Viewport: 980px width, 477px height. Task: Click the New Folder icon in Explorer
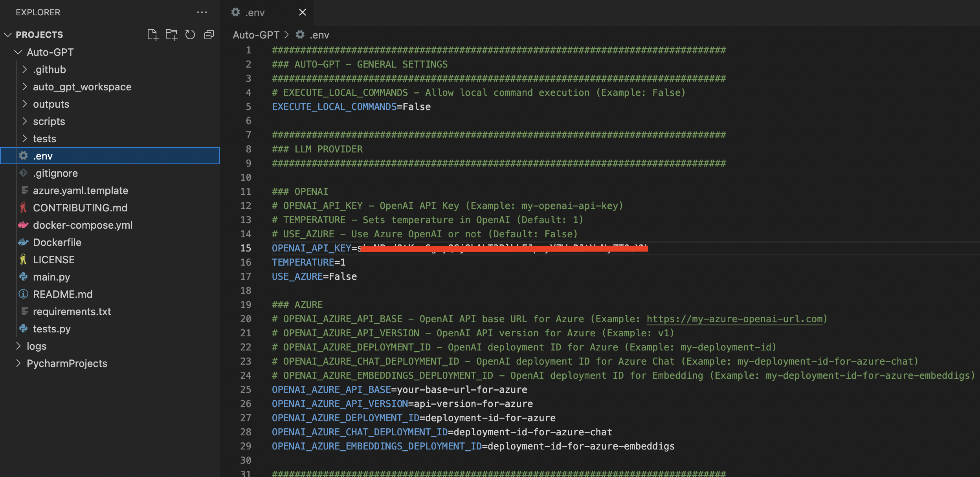[x=172, y=35]
